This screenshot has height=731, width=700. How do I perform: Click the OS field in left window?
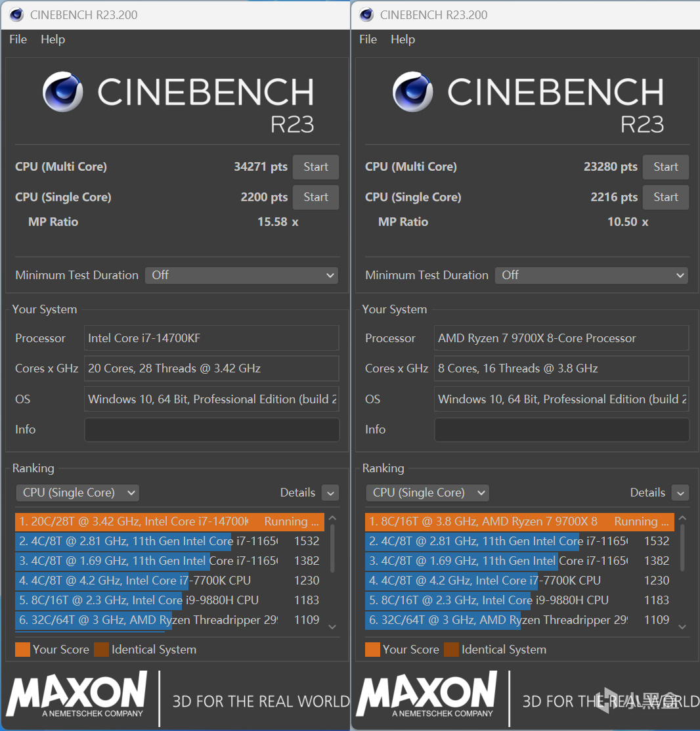(211, 399)
